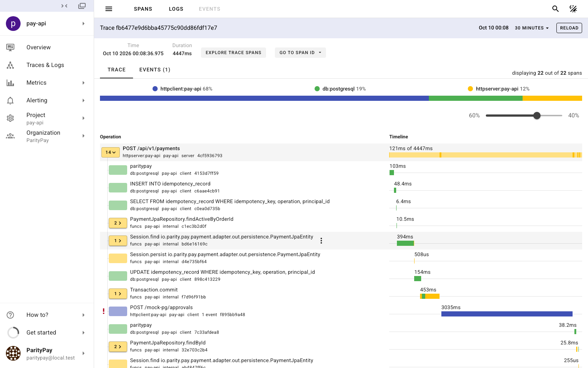Click the How to? question mark icon
588x368 pixels.
tap(10, 315)
